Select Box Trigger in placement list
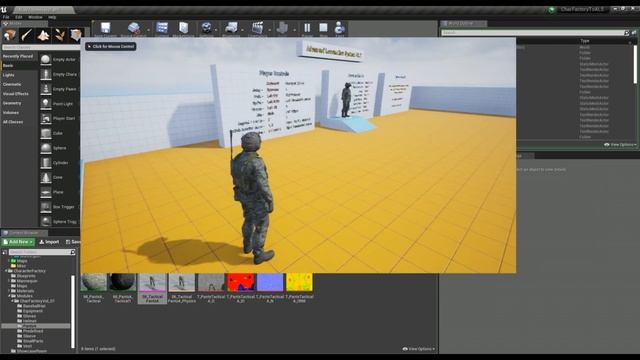Viewport: 640px width, 360px height. point(60,207)
